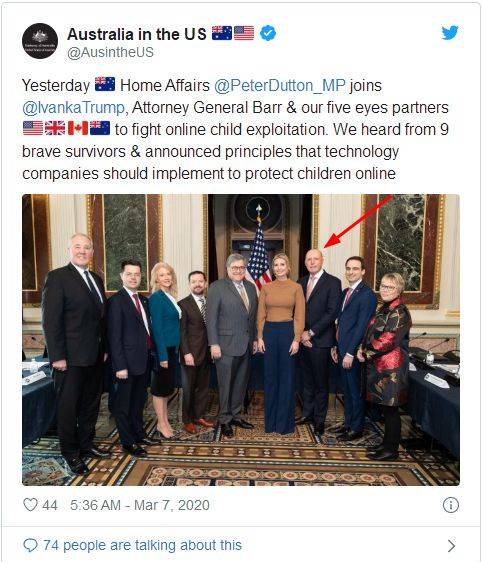Open the 5:36 AM - Mar 7, 2020 timestamp

click(140, 505)
